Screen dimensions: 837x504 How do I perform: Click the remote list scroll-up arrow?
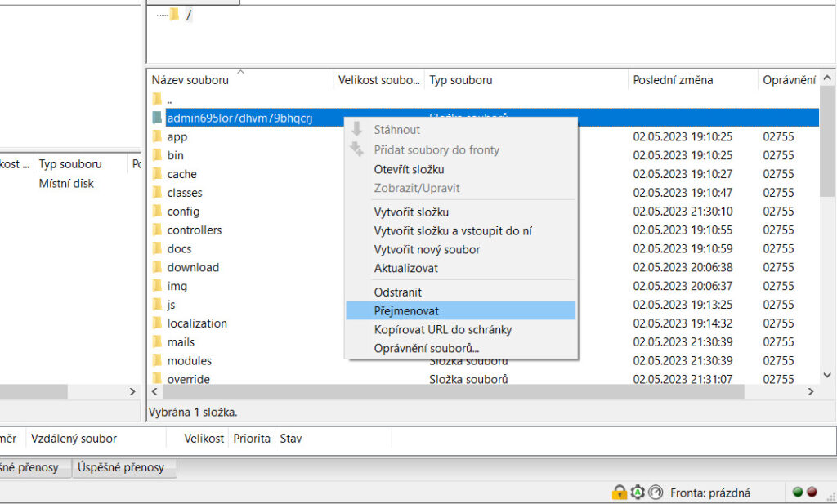pyautogui.click(x=827, y=78)
